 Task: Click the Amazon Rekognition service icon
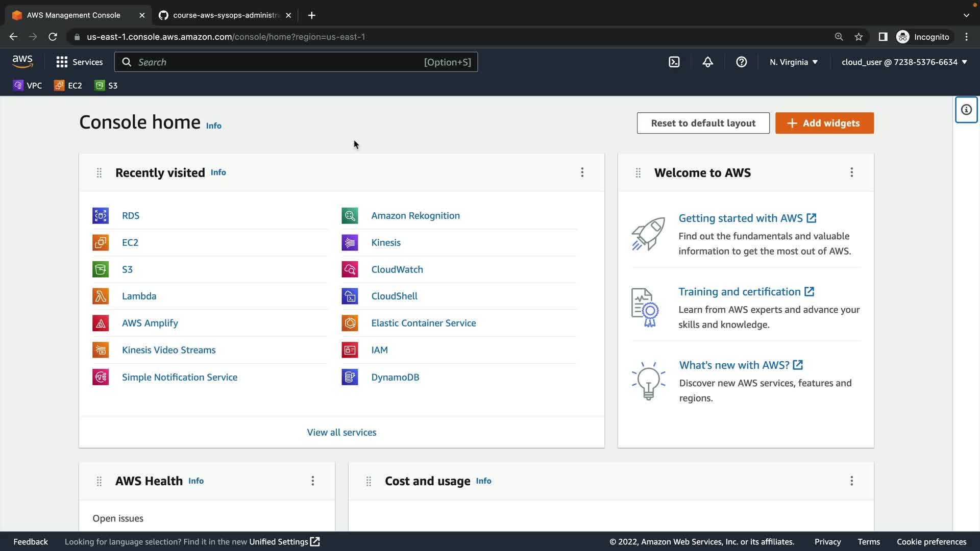click(x=350, y=216)
